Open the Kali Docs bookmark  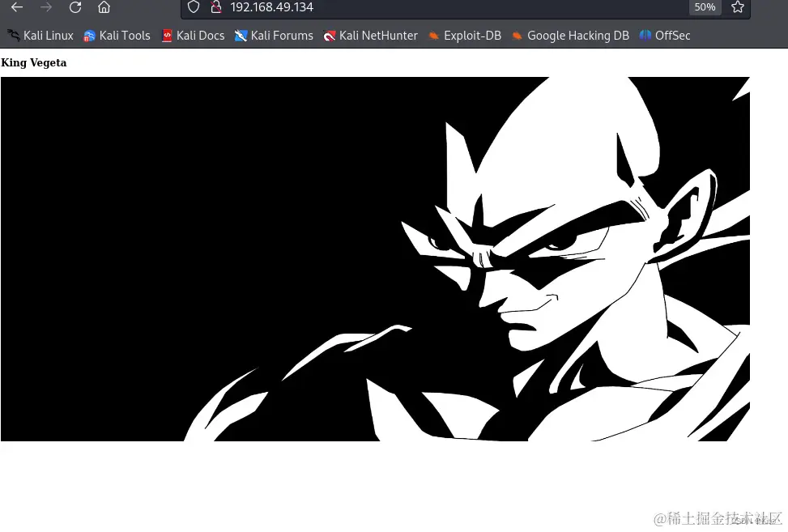[193, 36]
